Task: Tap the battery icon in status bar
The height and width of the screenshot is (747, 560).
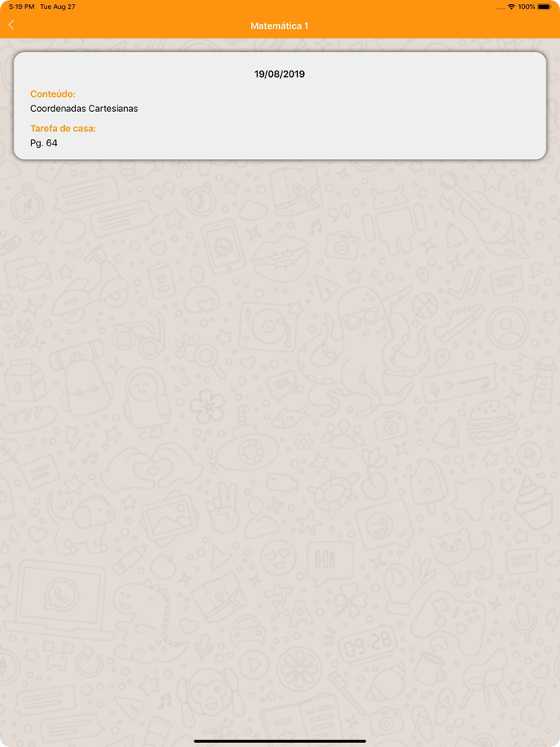Action: coord(544,6)
